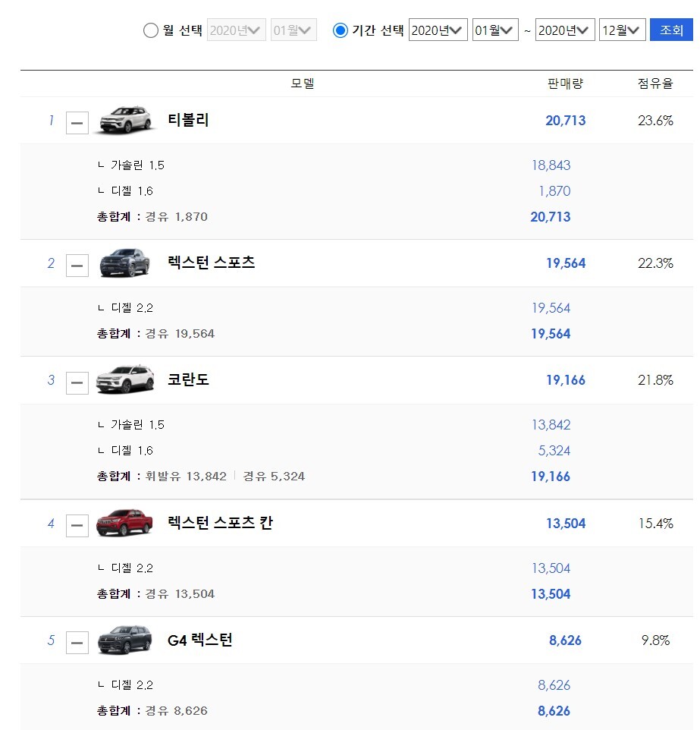Viewport: 700px width, 730px height.
Task: Click 티볼리 sales figure 20,713 in header row
Action: [x=566, y=121]
